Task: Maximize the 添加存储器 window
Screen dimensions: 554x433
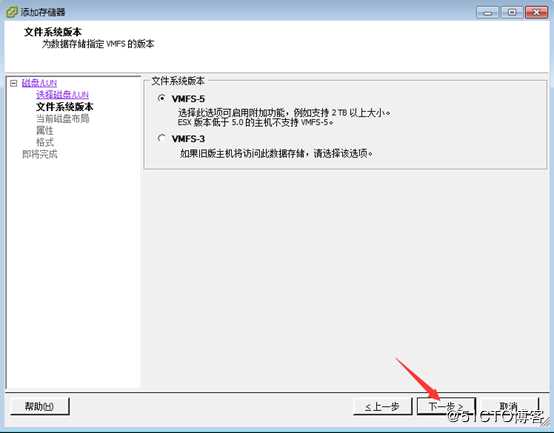Action: pyautogui.click(x=511, y=12)
